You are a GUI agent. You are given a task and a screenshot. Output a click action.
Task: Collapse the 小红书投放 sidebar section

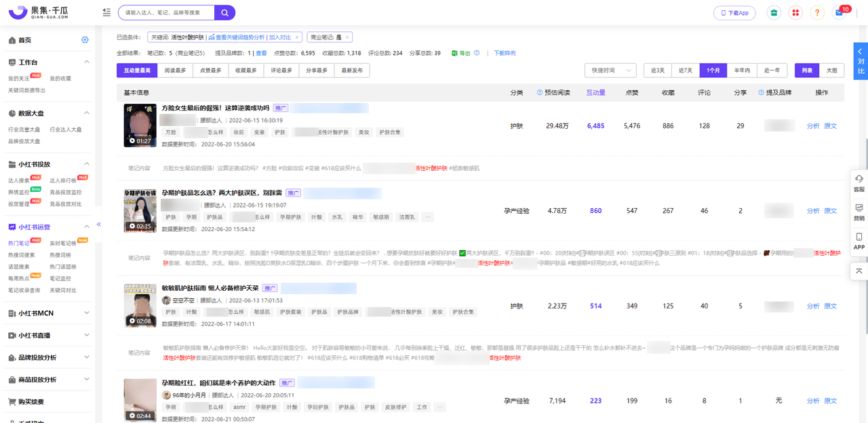[x=87, y=164]
